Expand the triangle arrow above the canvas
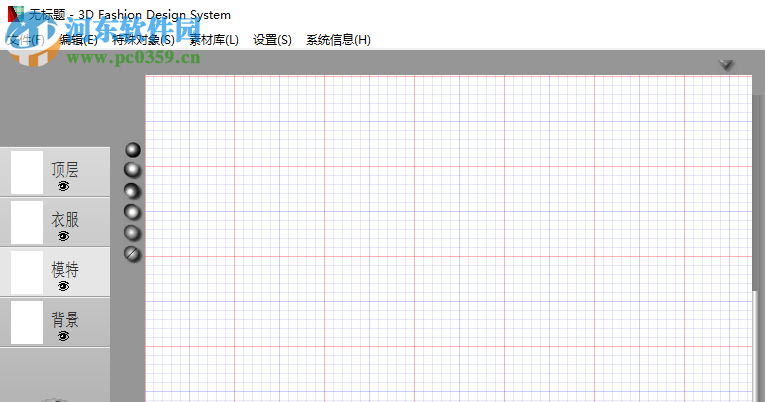The image size is (765, 402). (x=726, y=64)
